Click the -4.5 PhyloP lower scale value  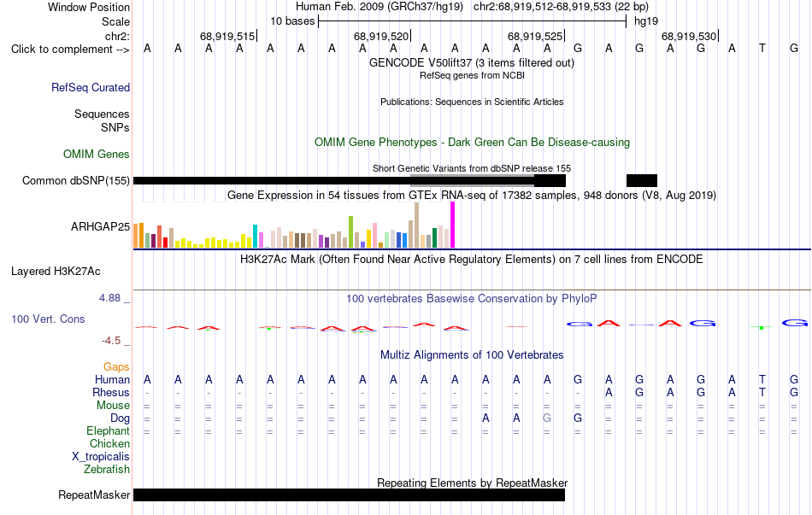point(111,341)
